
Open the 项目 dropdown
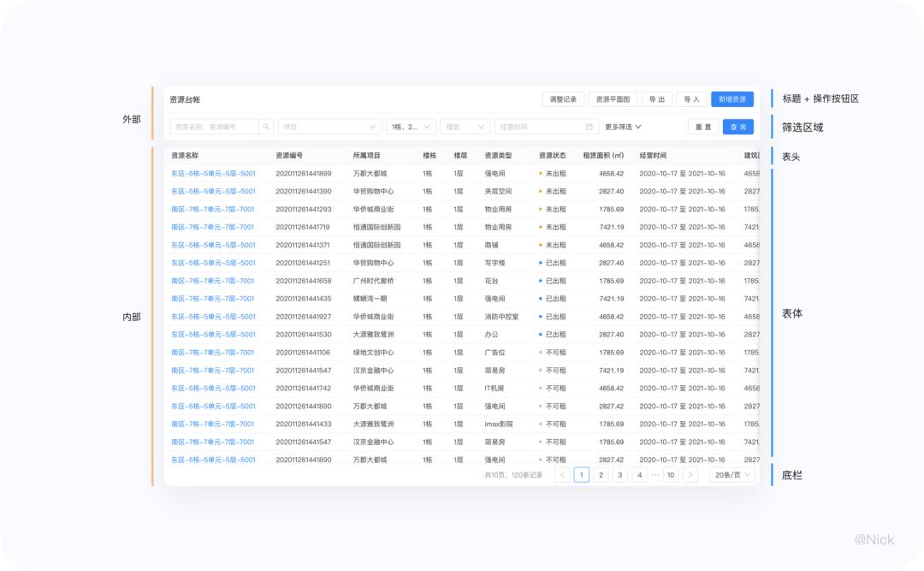329,126
